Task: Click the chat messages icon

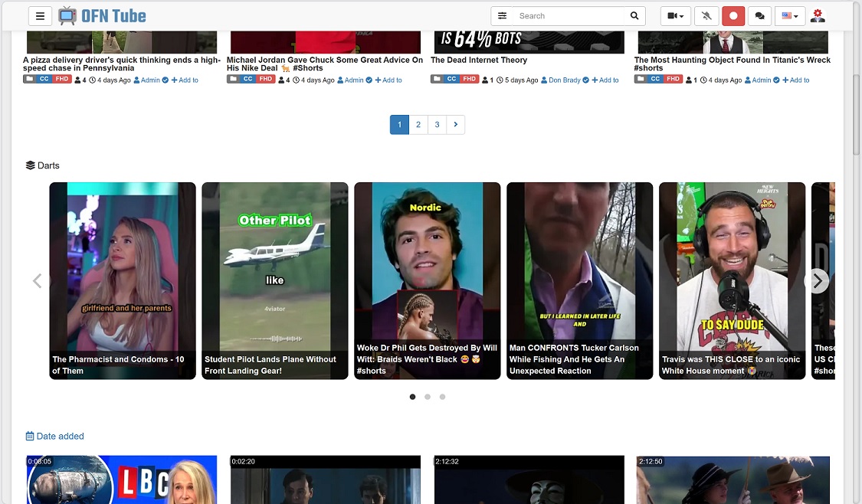Action: click(x=759, y=15)
